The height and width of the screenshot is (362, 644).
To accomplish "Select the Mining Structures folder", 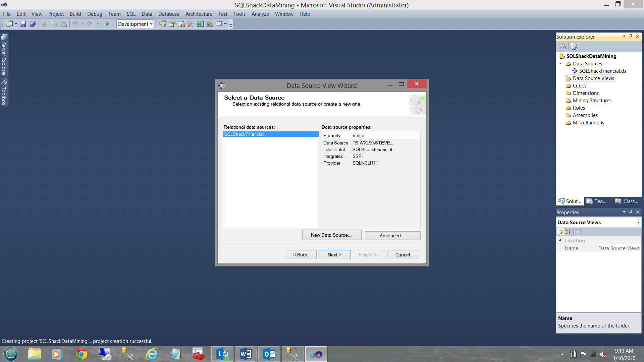I will [x=592, y=101].
